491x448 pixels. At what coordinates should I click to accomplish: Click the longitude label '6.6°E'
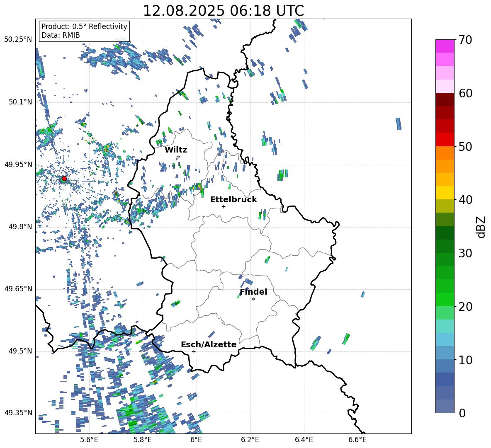click(x=357, y=440)
